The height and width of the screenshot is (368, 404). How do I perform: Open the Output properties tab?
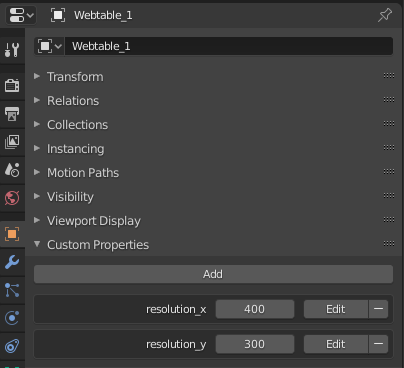(x=12, y=114)
